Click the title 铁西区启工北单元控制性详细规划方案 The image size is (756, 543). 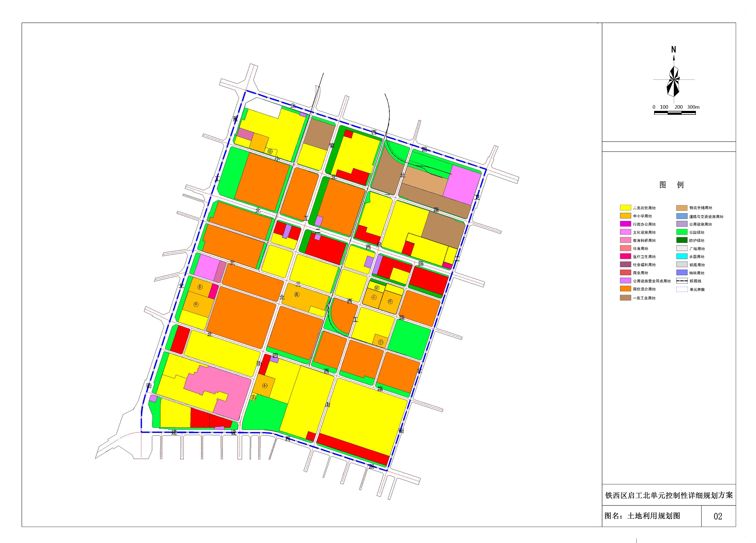point(669,495)
